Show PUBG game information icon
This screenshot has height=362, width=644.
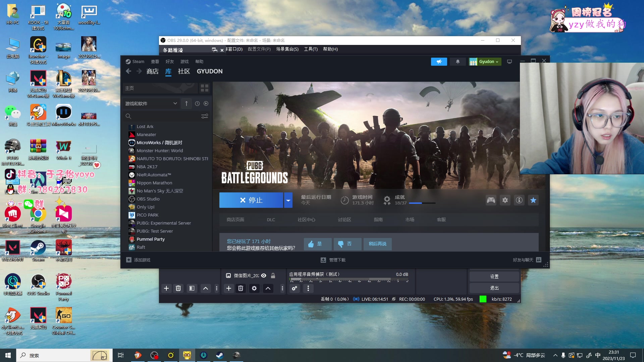(x=519, y=200)
